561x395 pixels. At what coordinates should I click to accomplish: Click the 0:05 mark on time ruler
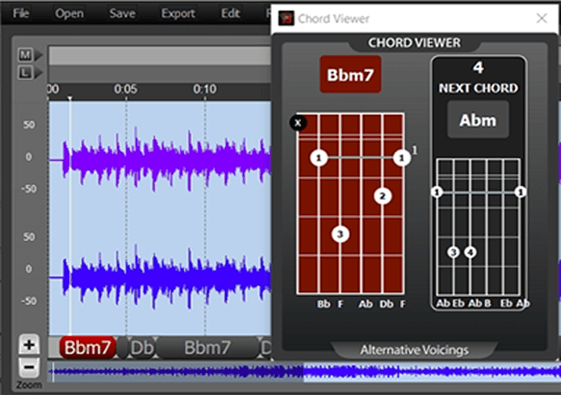tap(126, 89)
